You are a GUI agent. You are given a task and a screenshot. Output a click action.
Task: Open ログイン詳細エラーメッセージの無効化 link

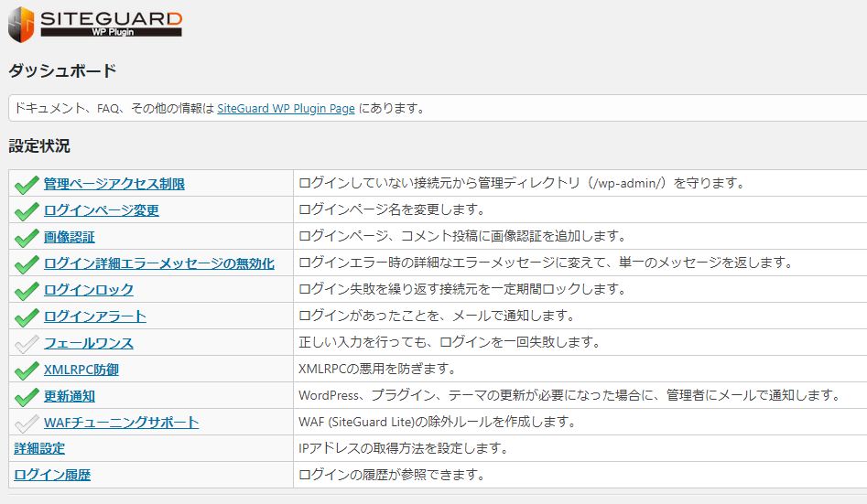tap(159, 263)
